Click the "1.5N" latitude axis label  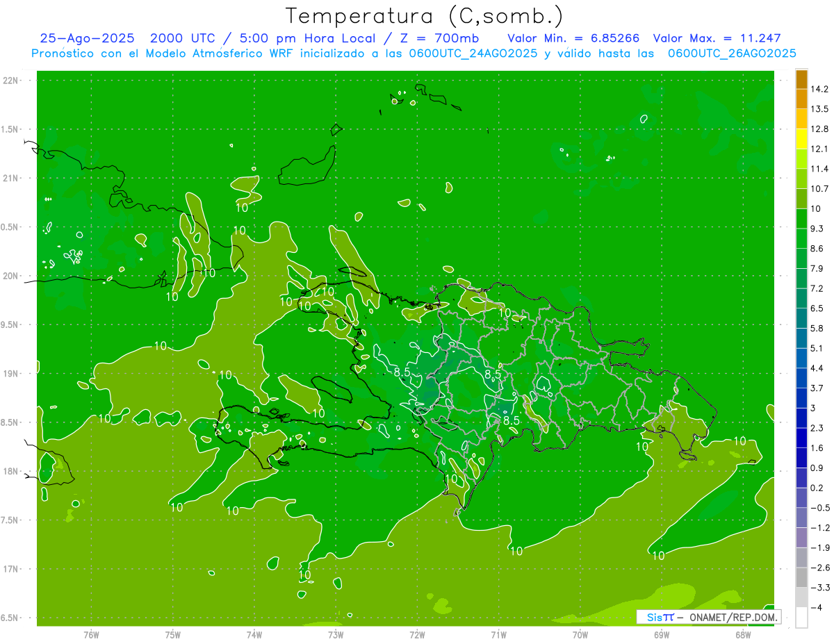point(10,129)
